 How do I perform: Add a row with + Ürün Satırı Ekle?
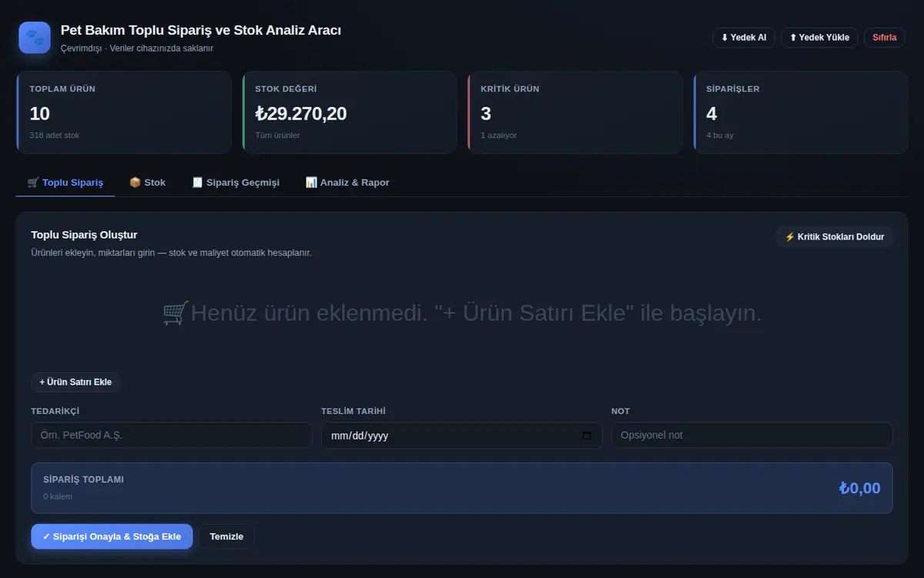pos(75,381)
